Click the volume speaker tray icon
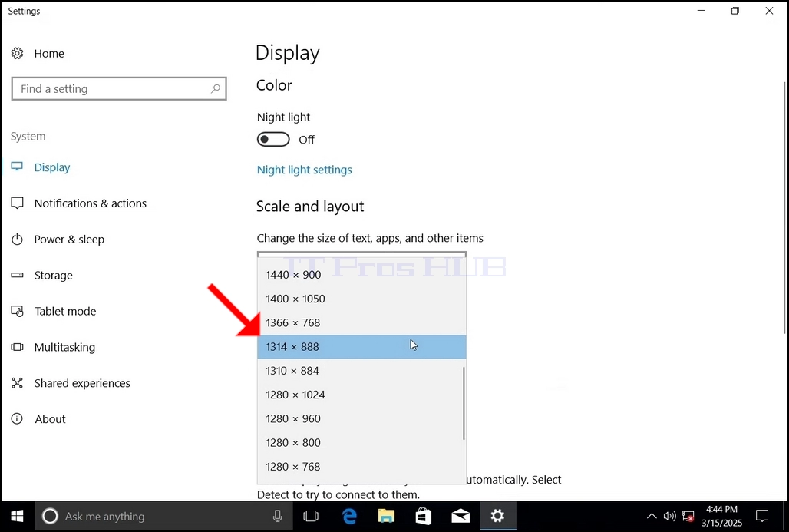This screenshot has height=532, width=789. (x=669, y=517)
